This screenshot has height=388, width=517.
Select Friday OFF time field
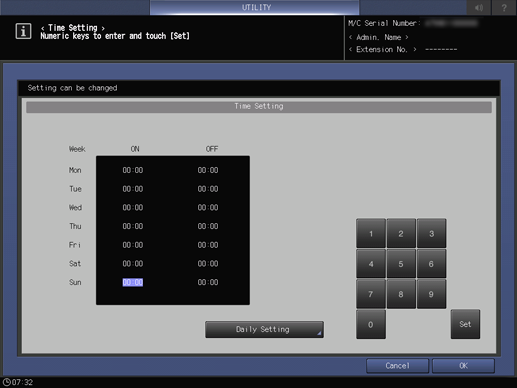[208, 245]
